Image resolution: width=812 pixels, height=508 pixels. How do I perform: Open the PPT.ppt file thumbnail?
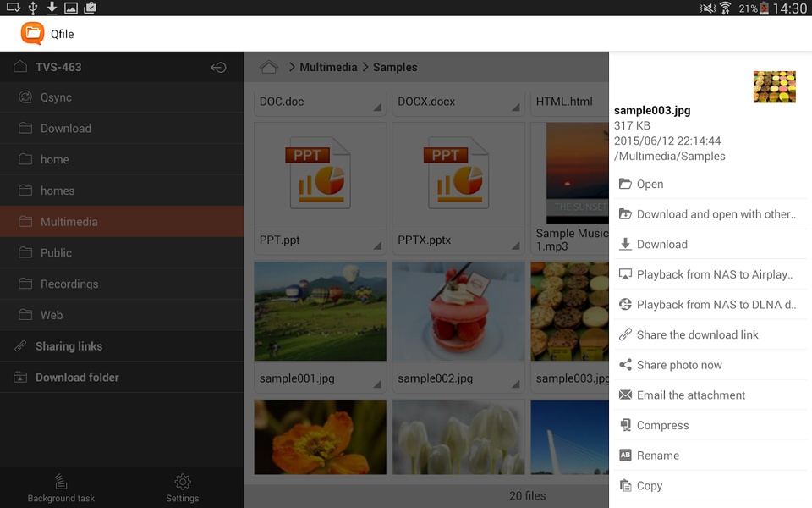(320, 173)
